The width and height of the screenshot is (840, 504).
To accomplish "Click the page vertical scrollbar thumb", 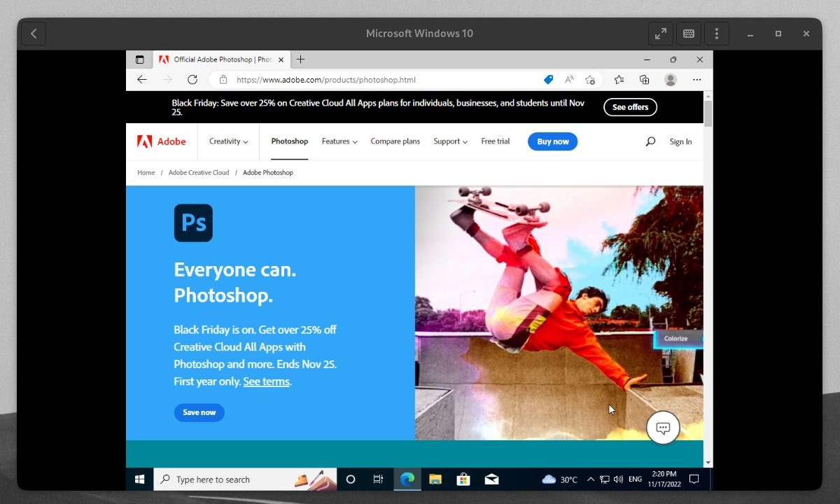I will click(x=708, y=113).
